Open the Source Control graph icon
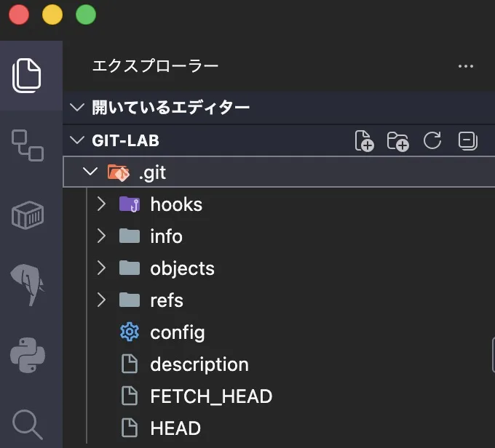The width and height of the screenshot is (495, 448). click(28, 145)
